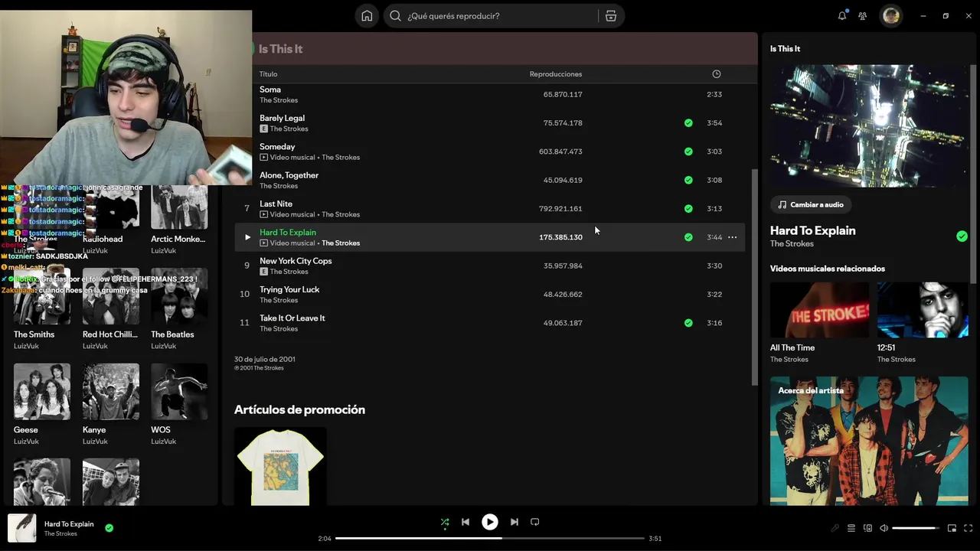Open the 'Kanye' library item
This screenshot has width=980, height=551.
(x=111, y=405)
